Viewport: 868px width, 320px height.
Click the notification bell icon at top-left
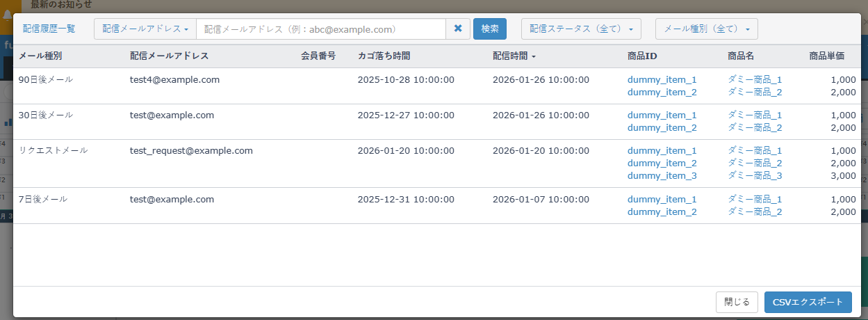[x=7, y=14]
